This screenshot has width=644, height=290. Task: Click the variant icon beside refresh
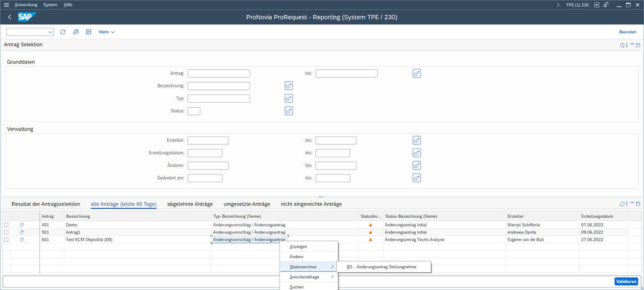point(76,32)
